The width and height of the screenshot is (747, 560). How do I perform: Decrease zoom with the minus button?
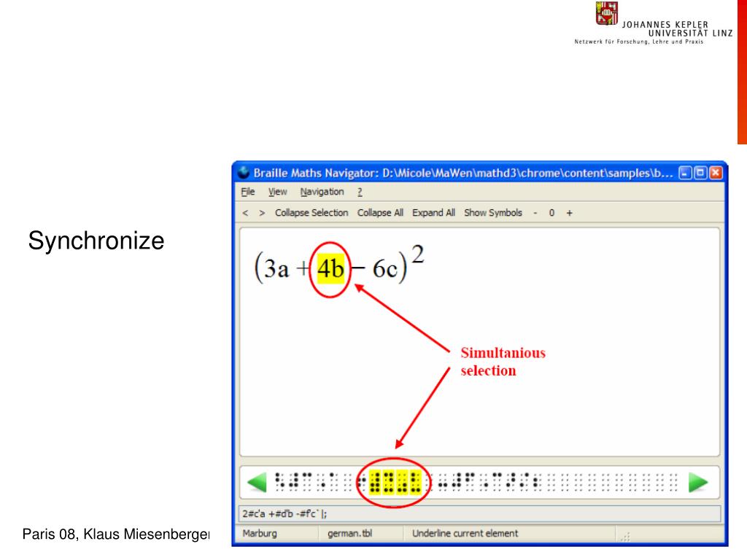coord(535,213)
